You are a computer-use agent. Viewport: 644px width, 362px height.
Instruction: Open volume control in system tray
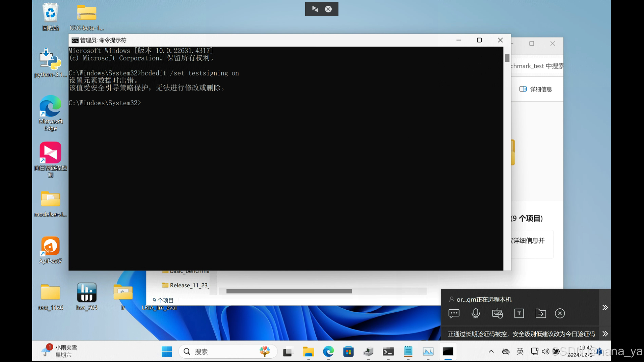point(545,351)
